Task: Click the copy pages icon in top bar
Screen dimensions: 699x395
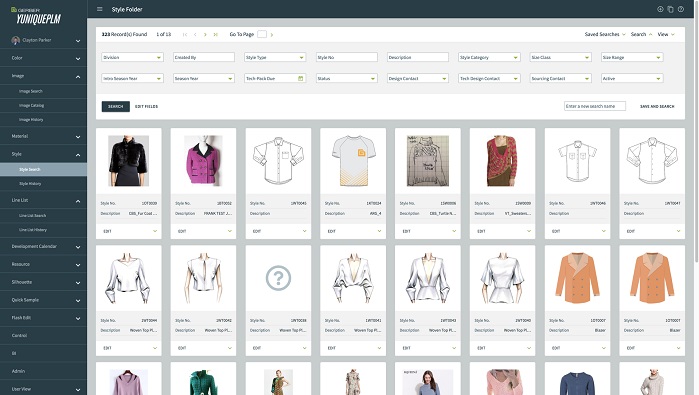Action: [x=670, y=9]
